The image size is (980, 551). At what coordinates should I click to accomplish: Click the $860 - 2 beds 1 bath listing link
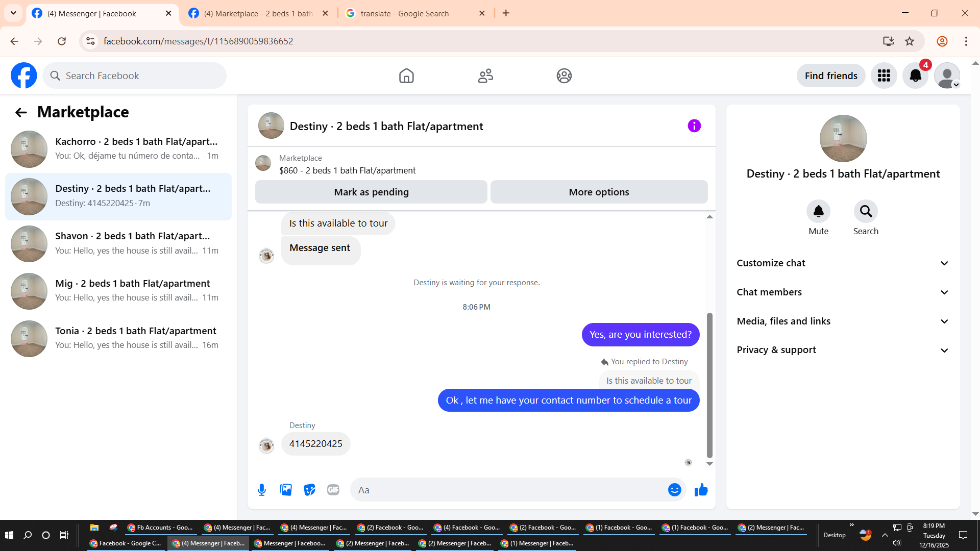347,170
